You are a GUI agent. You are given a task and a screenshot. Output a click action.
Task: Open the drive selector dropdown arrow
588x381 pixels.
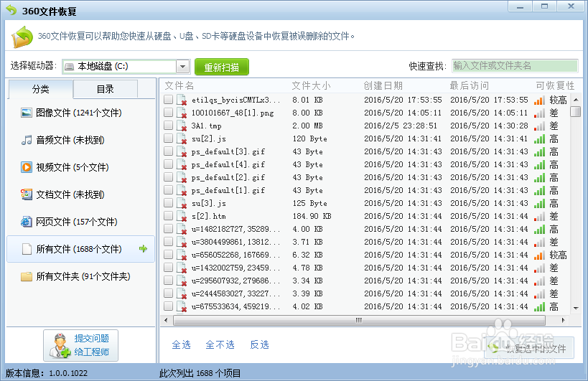[x=182, y=67]
